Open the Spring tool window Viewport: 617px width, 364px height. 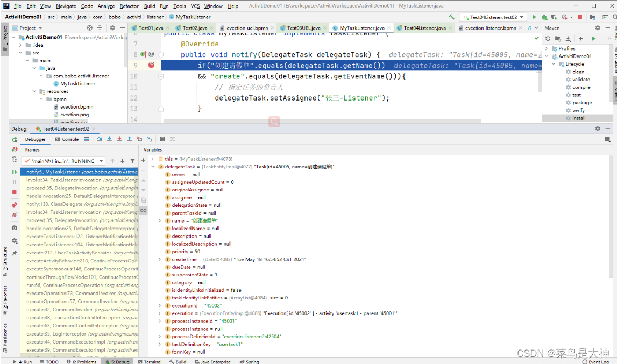(250, 361)
